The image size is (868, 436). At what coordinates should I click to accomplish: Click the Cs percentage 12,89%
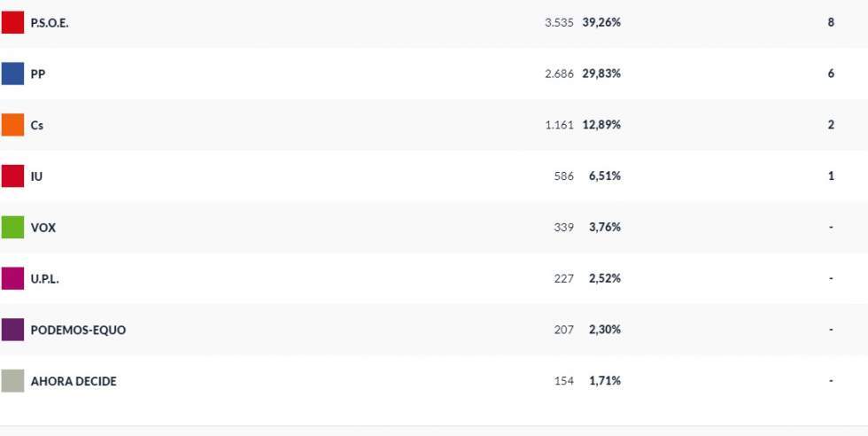click(x=601, y=125)
